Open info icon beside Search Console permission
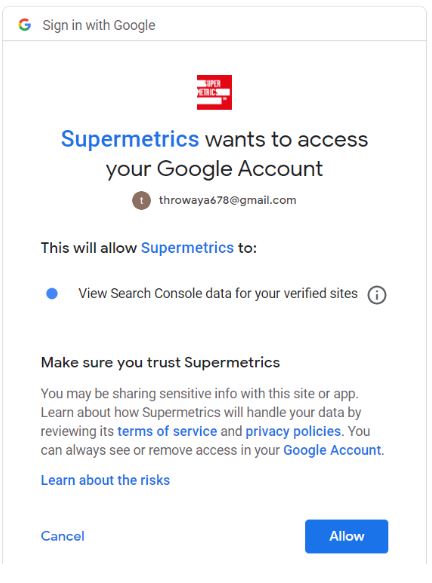Image resolution: width=432 pixels, height=583 pixels. [x=377, y=295]
